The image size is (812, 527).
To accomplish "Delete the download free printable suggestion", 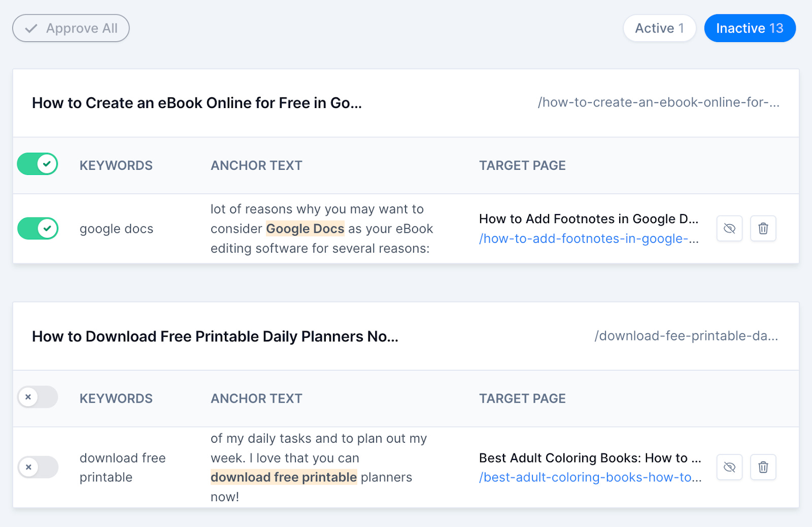I will point(763,467).
